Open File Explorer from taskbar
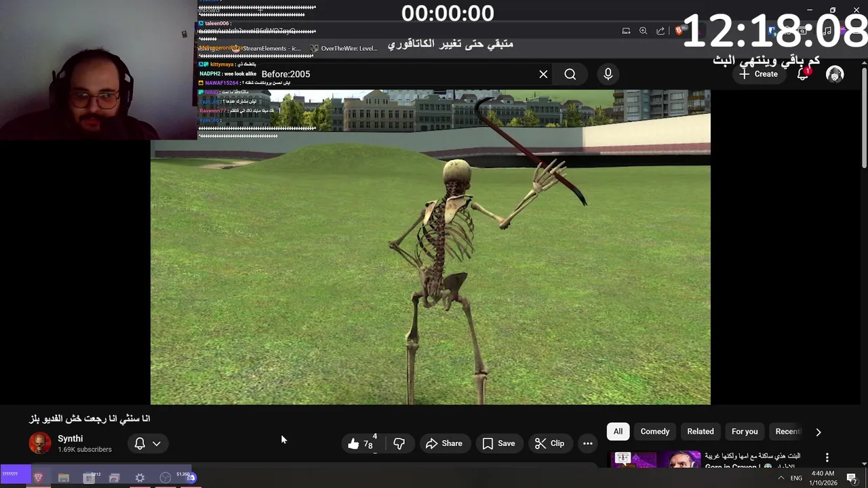Screen dimensions: 868x488 [x=64, y=478]
